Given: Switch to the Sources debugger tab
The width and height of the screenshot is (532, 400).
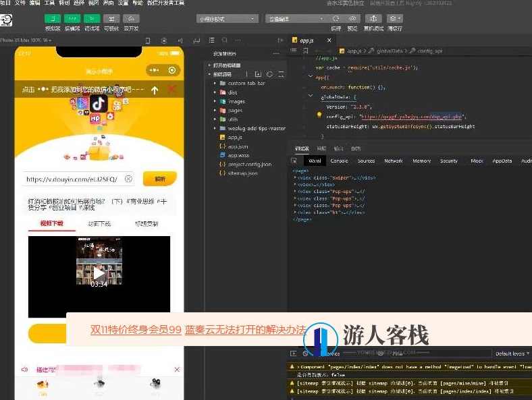Looking at the screenshot, I should pyautogui.click(x=366, y=161).
